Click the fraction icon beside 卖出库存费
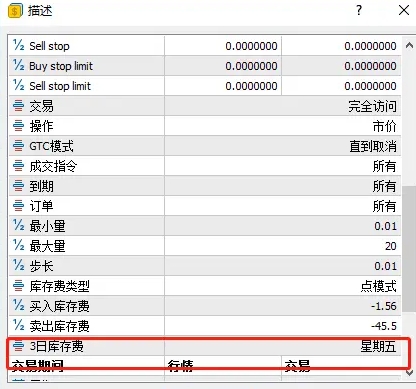 point(19,325)
